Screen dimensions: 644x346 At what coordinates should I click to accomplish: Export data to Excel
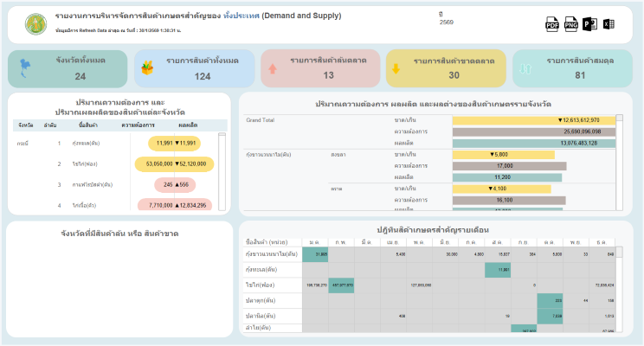point(609,24)
